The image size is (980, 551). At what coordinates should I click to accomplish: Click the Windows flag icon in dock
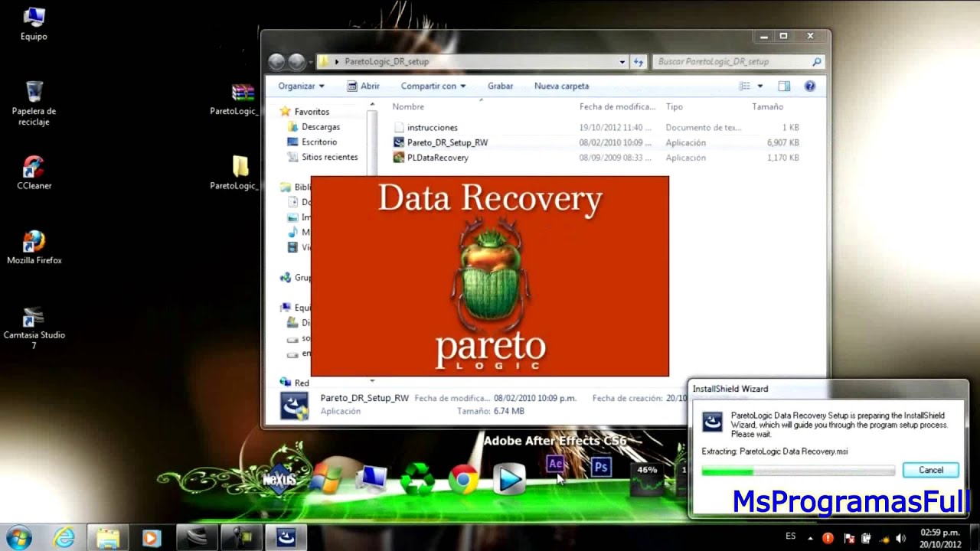tap(326, 480)
